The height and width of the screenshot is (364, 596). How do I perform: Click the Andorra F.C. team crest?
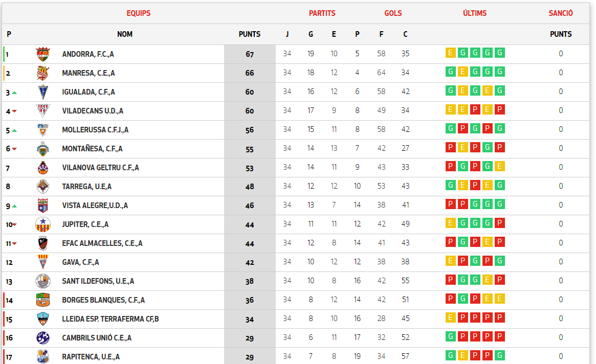coord(43,54)
